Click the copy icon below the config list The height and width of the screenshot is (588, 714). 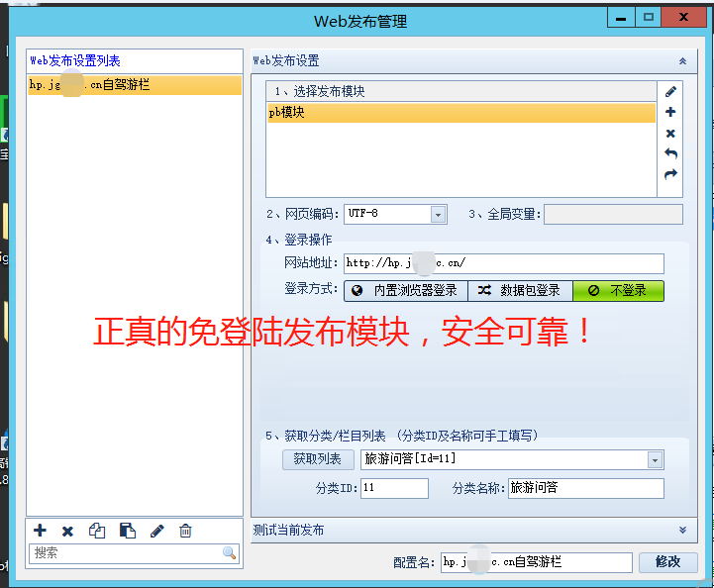[x=97, y=531]
